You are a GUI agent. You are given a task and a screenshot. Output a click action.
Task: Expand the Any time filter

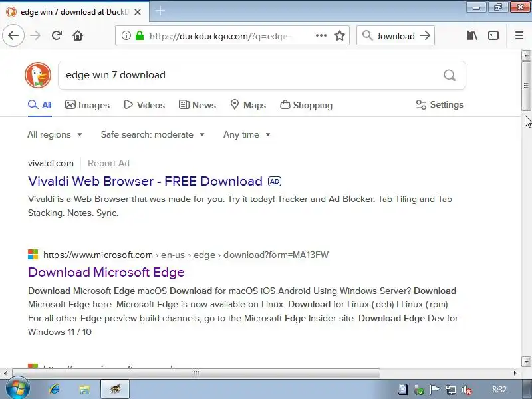coord(247,135)
